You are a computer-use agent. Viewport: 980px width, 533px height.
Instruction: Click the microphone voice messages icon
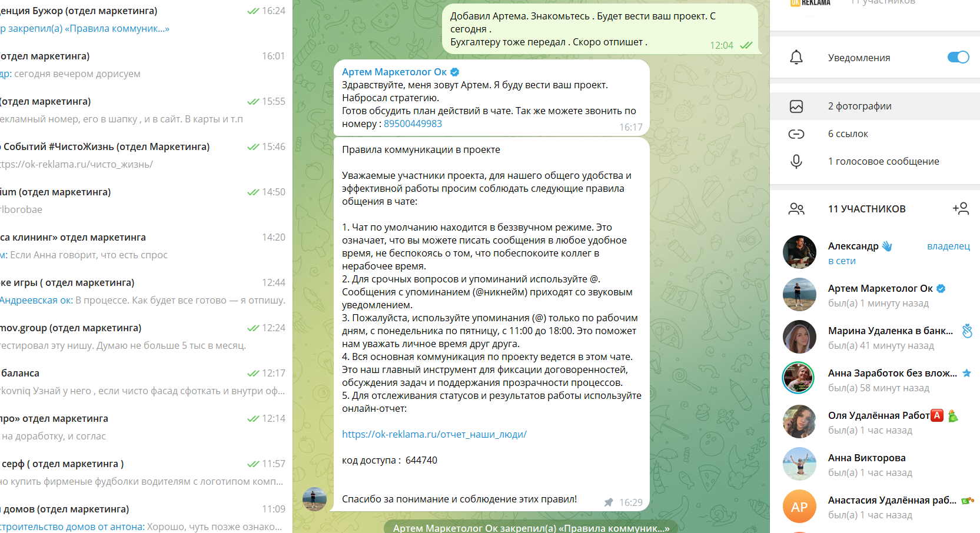pos(796,161)
